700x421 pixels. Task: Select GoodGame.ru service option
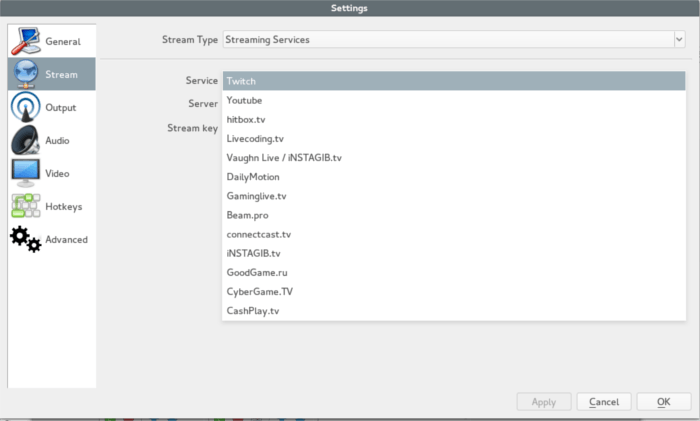[454, 272]
